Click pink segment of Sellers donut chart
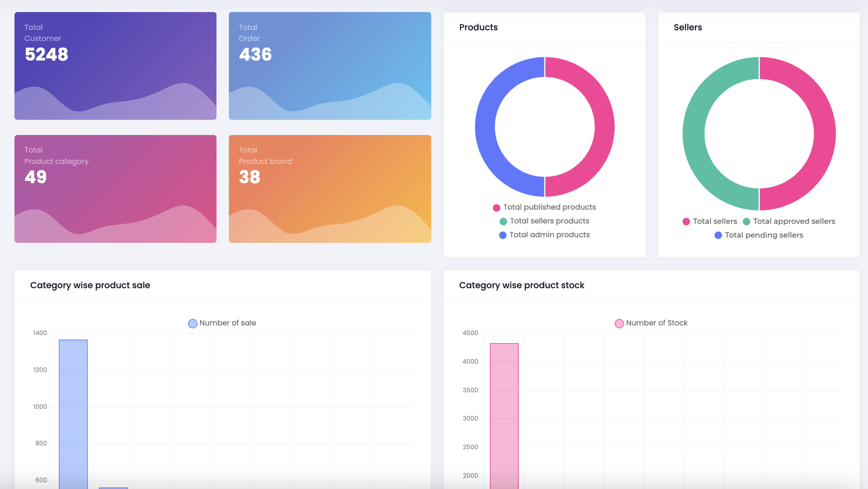The image size is (868, 489). click(825, 134)
